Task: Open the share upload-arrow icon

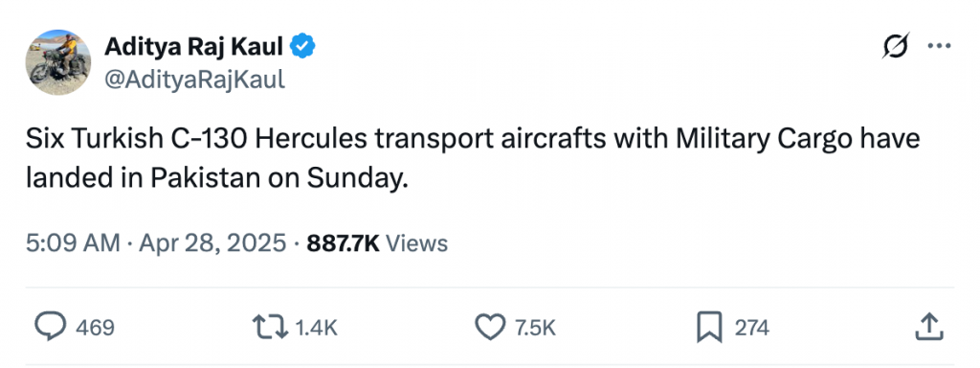Action: [x=928, y=327]
